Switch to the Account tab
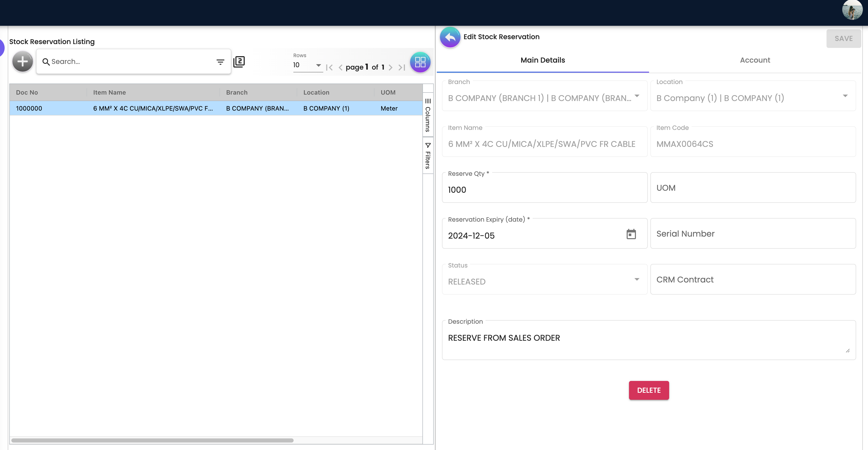The height and width of the screenshot is (450, 868). click(x=755, y=60)
